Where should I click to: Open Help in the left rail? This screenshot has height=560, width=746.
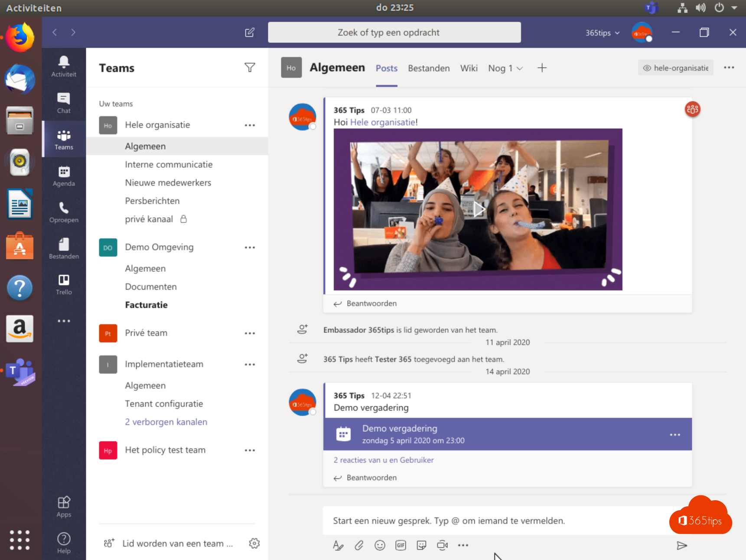[64, 543]
